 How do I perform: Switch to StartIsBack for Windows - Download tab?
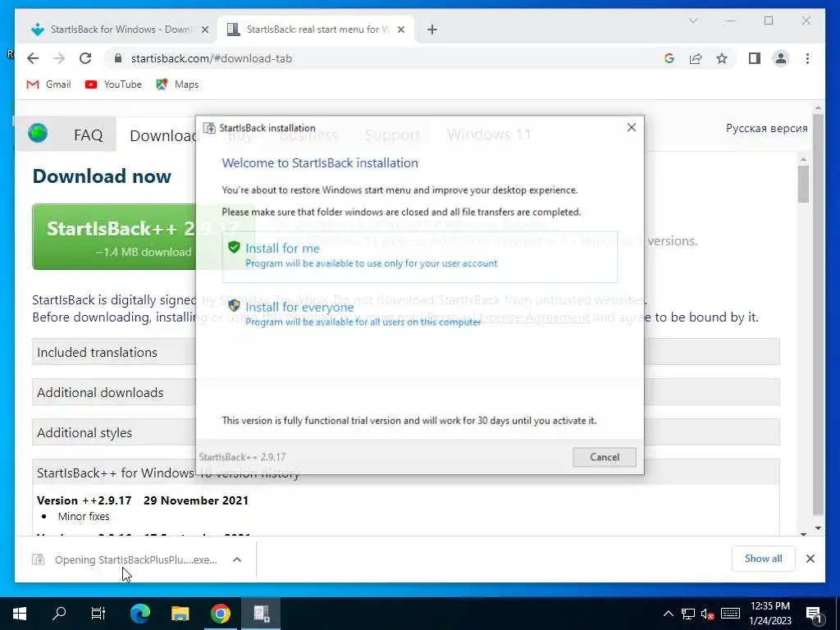click(x=112, y=30)
